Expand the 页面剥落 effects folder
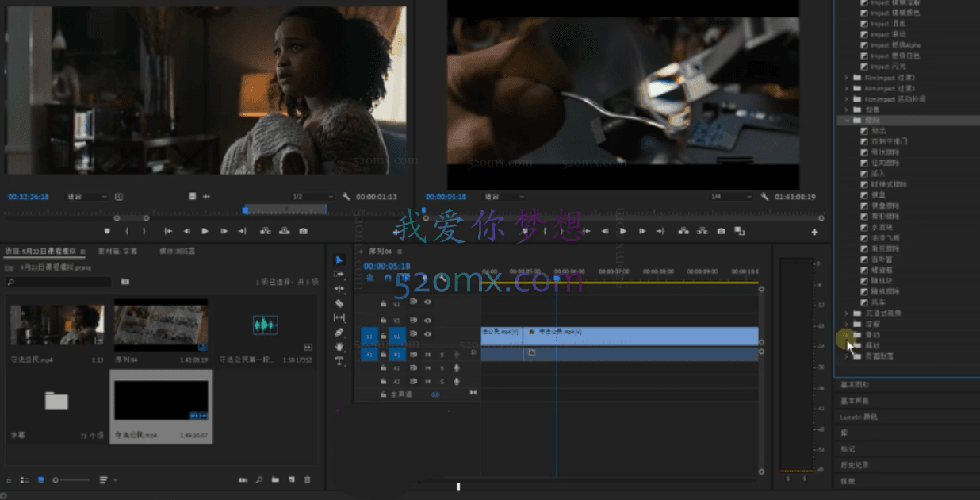 [847, 356]
